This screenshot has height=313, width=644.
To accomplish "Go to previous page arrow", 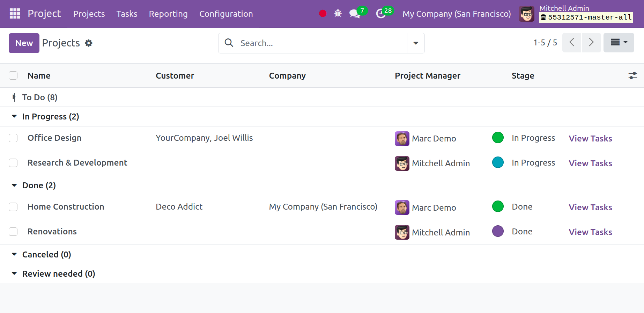I will (572, 43).
